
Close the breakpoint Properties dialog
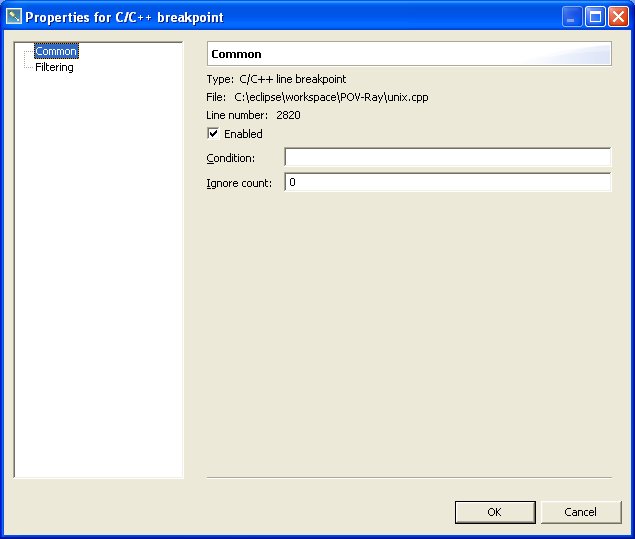[617, 17]
